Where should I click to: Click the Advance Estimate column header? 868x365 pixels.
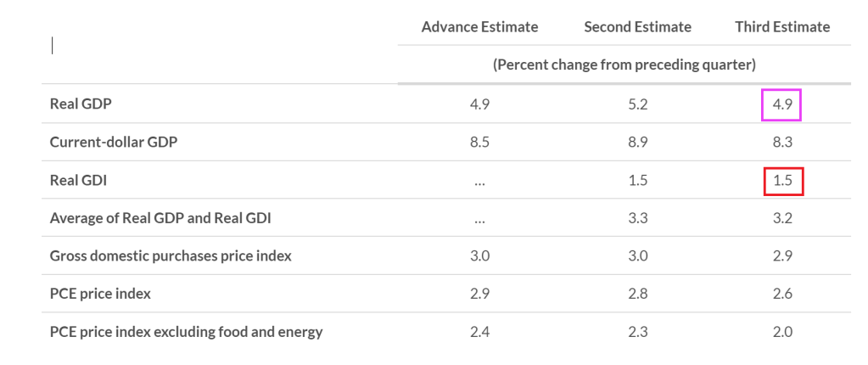(x=479, y=26)
